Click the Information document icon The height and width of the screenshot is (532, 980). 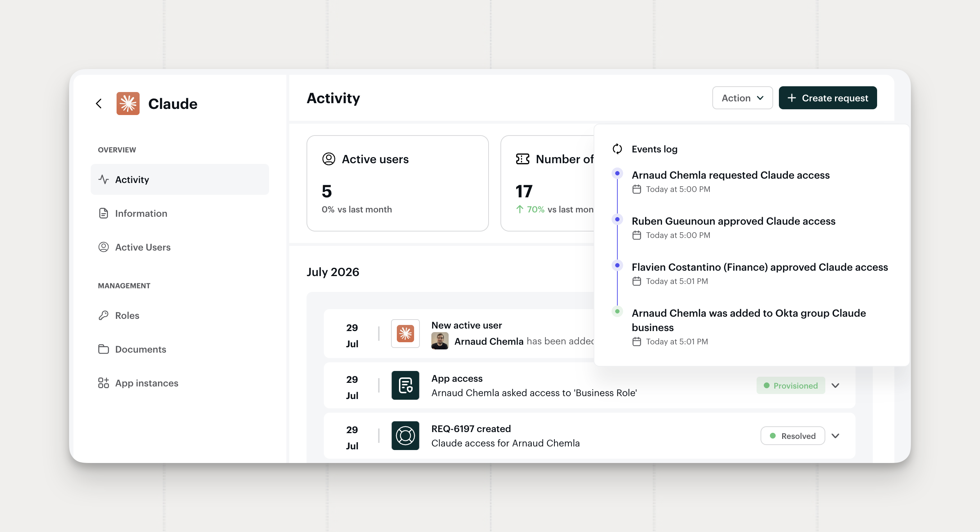tap(104, 213)
